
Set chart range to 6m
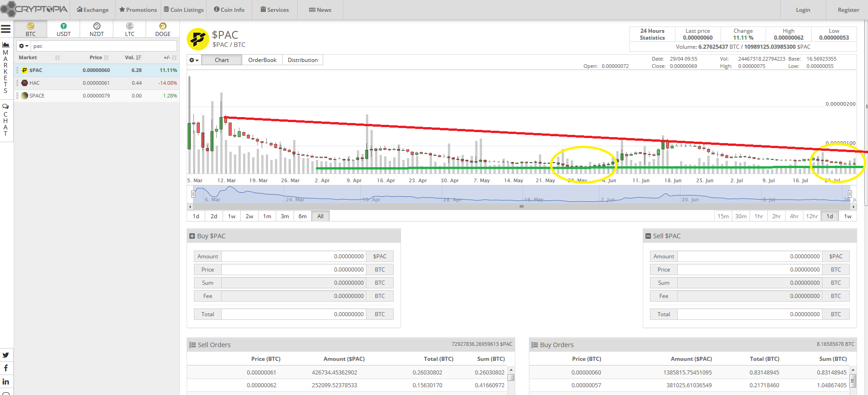303,216
